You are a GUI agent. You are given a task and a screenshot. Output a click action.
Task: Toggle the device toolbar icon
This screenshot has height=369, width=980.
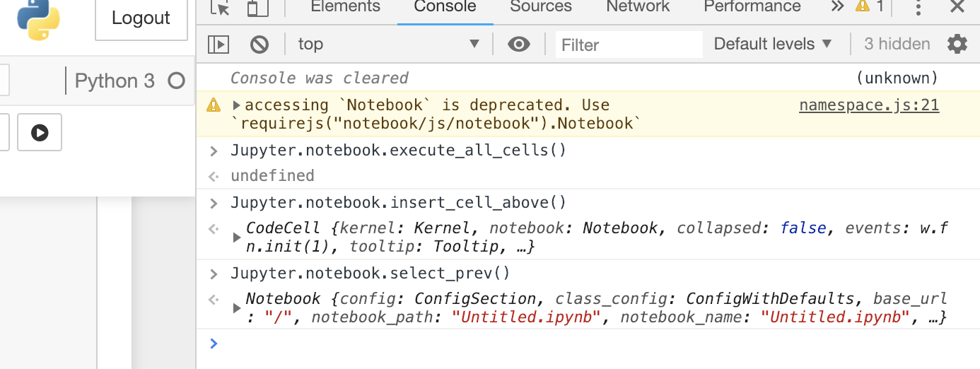click(257, 8)
